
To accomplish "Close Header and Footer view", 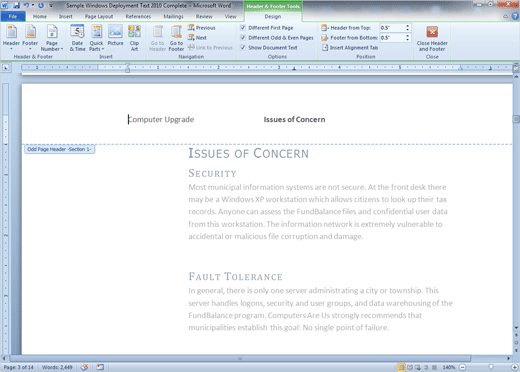I will (x=432, y=38).
